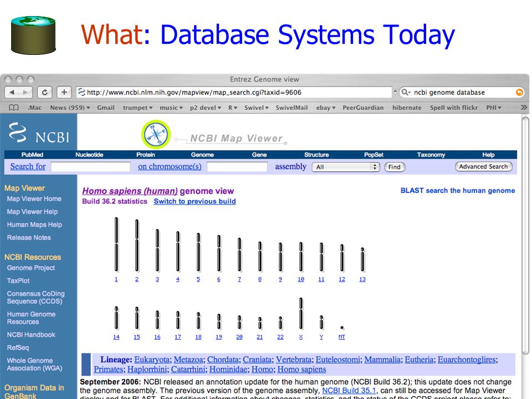
Task: Open the PopSet tab
Action: point(374,155)
